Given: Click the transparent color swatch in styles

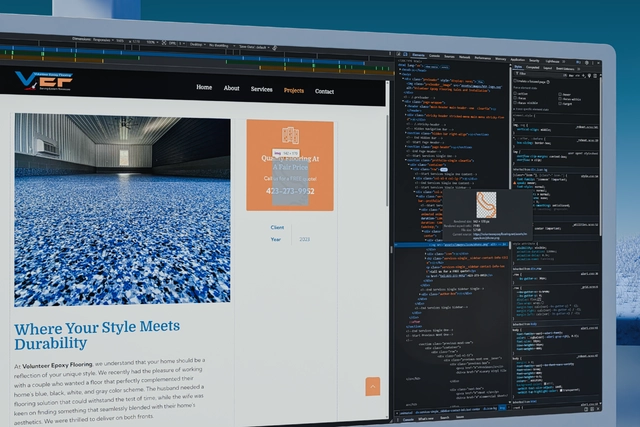Looking at the screenshot, I should pos(561,390).
